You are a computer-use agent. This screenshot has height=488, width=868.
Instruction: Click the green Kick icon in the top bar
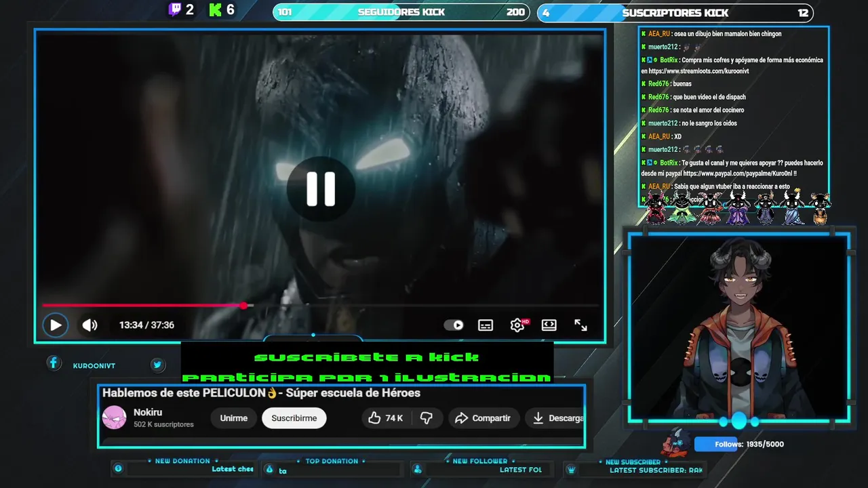pos(216,9)
